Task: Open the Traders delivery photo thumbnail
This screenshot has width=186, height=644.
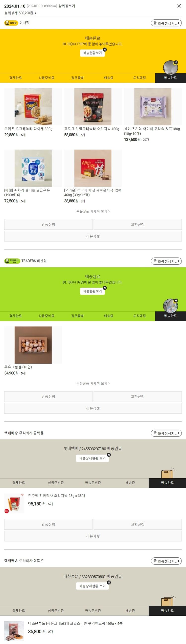Action: pyautogui.click(x=171, y=306)
